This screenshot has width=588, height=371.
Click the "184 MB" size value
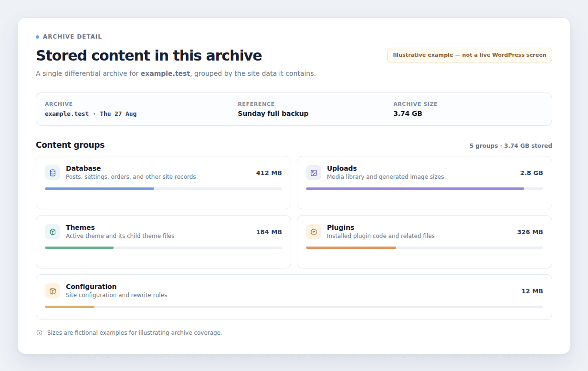(x=269, y=232)
